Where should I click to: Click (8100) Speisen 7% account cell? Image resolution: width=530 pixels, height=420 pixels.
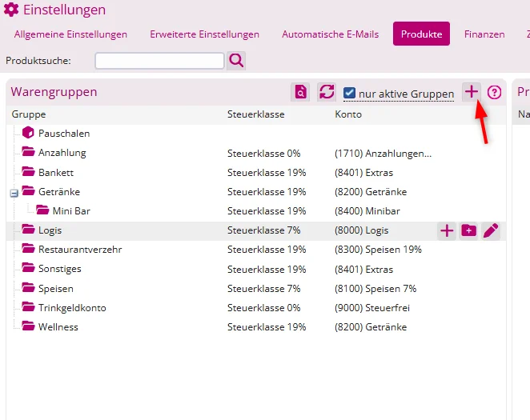tap(375, 289)
